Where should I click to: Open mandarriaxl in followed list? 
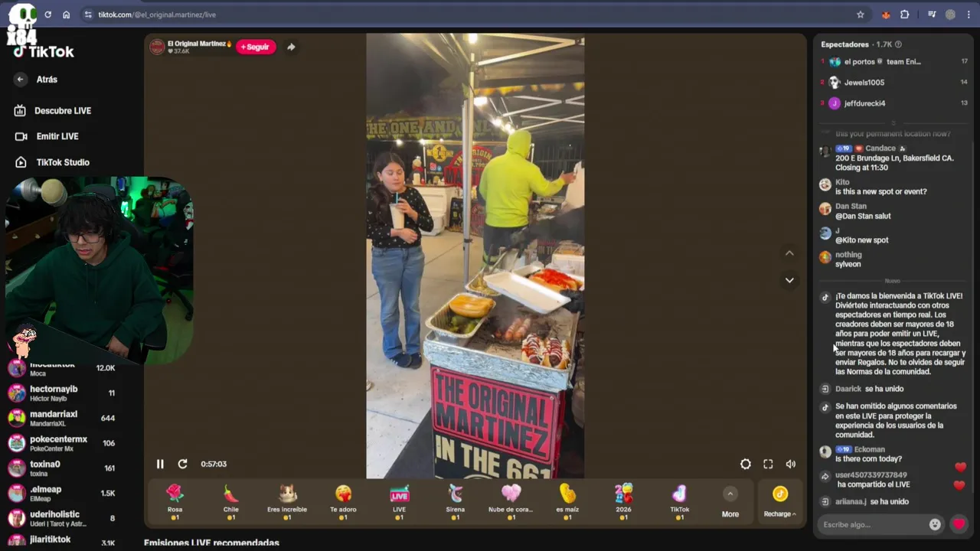pos(61,419)
